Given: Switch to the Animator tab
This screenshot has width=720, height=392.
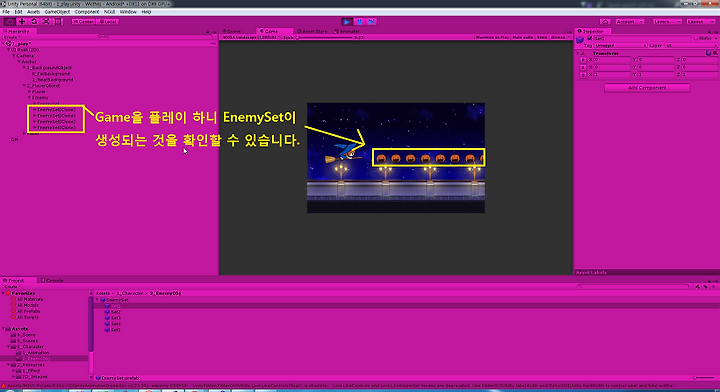Looking at the screenshot, I should click(x=347, y=31).
